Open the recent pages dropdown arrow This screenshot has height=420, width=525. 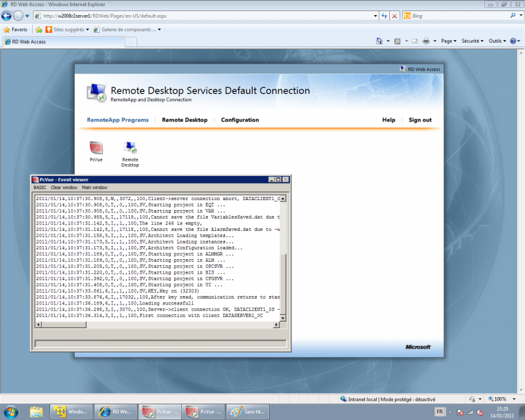click(27, 16)
